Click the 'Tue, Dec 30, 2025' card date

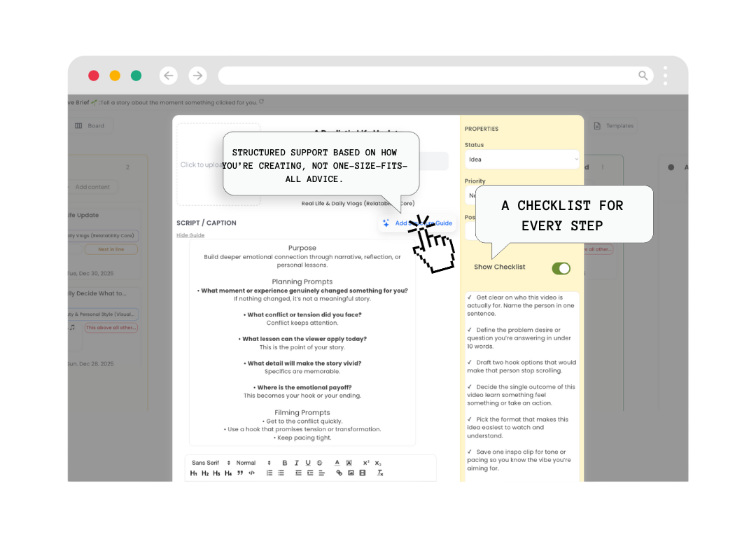[91, 273]
